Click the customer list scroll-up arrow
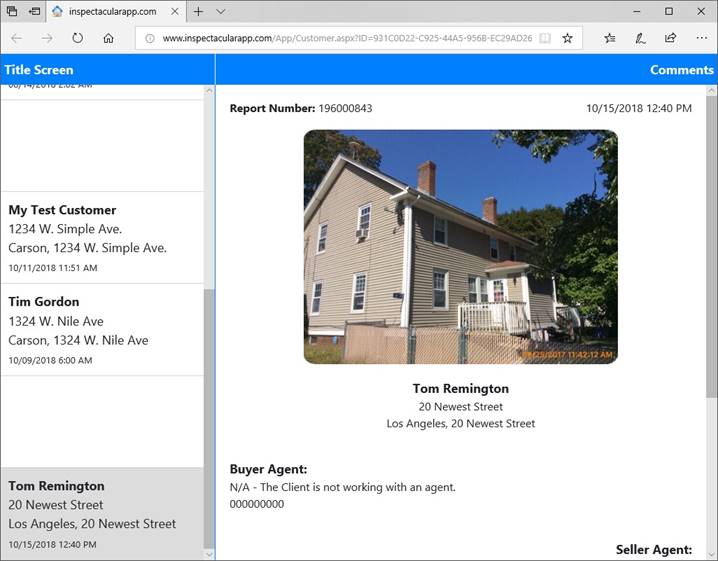Image resolution: width=718 pixels, height=561 pixels. pos(209,91)
